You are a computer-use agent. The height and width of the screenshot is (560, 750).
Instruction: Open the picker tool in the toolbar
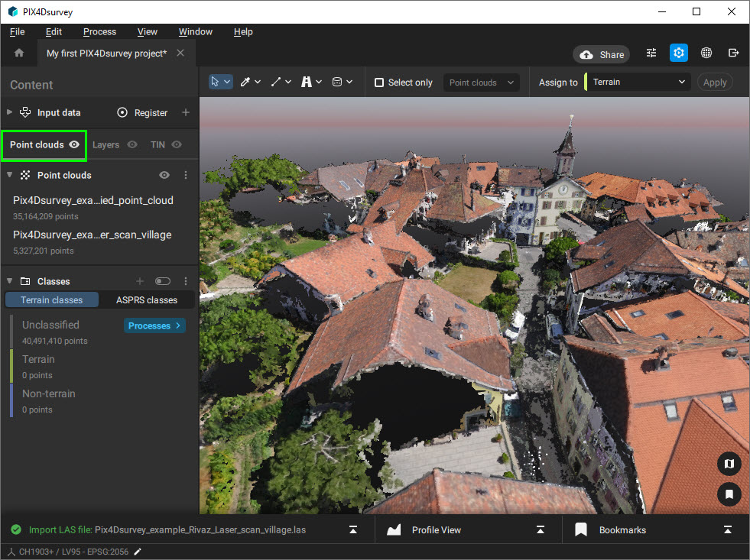(245, 82)
